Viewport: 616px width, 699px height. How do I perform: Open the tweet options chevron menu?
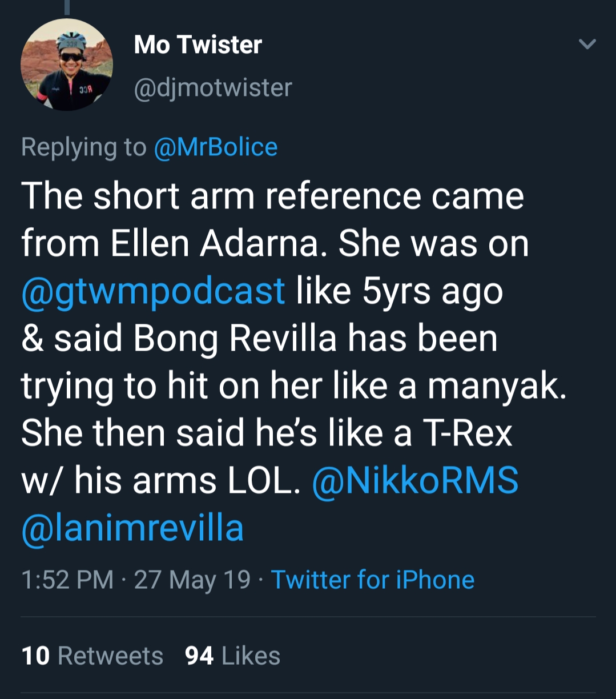coord(587,44)
